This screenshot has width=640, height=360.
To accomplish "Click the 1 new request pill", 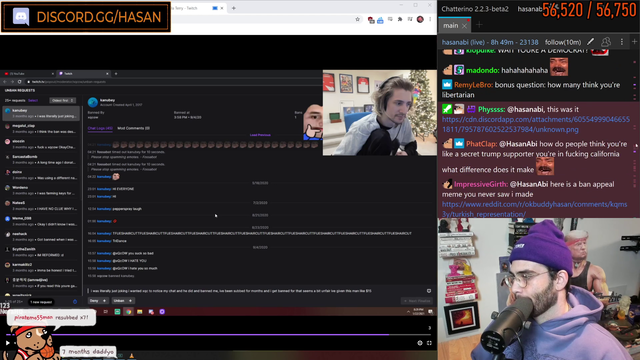I will click(x=41, y=302).
